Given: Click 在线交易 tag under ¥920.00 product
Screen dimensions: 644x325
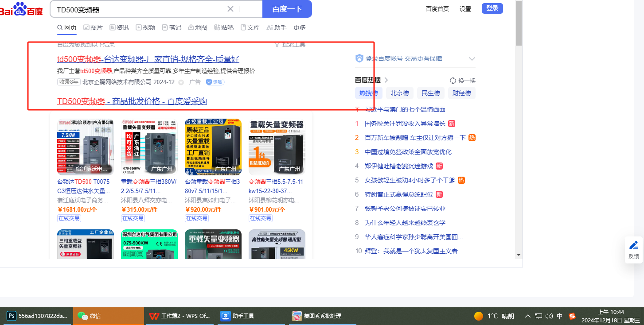Looking at the screenshot, I should click(x=197, y=218).
